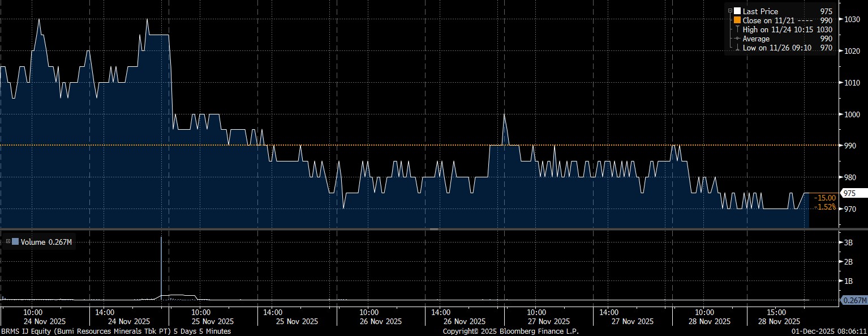Image resolution: width=868 pixels, height=336 pixels.
Task: Click the BRMS IJ Equity chart title
Action: pyautogui.click(x=115, y=331)
